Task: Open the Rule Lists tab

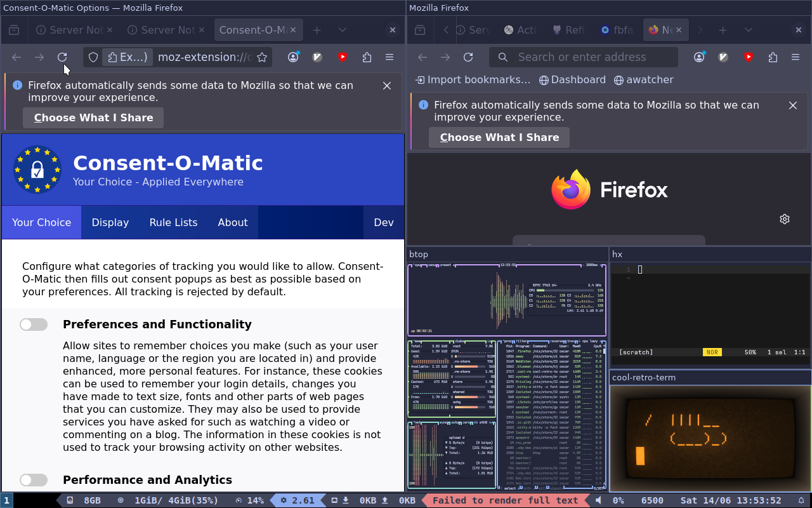Action: coord(173,222)
